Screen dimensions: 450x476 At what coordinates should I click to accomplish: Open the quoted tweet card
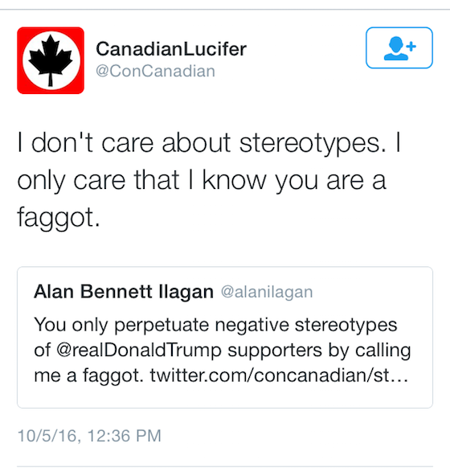(225, 337)
